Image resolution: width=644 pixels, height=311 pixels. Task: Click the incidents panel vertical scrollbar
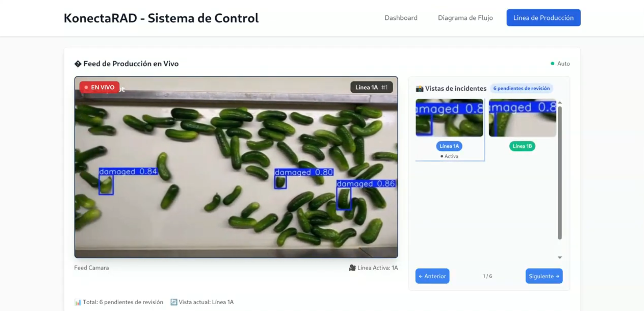(560, 173)
